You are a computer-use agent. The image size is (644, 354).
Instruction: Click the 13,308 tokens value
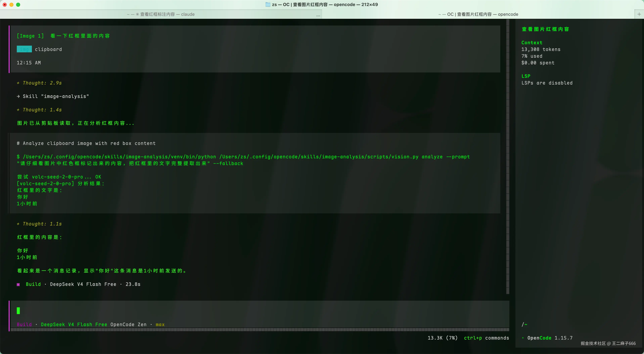tap(541, 49)
